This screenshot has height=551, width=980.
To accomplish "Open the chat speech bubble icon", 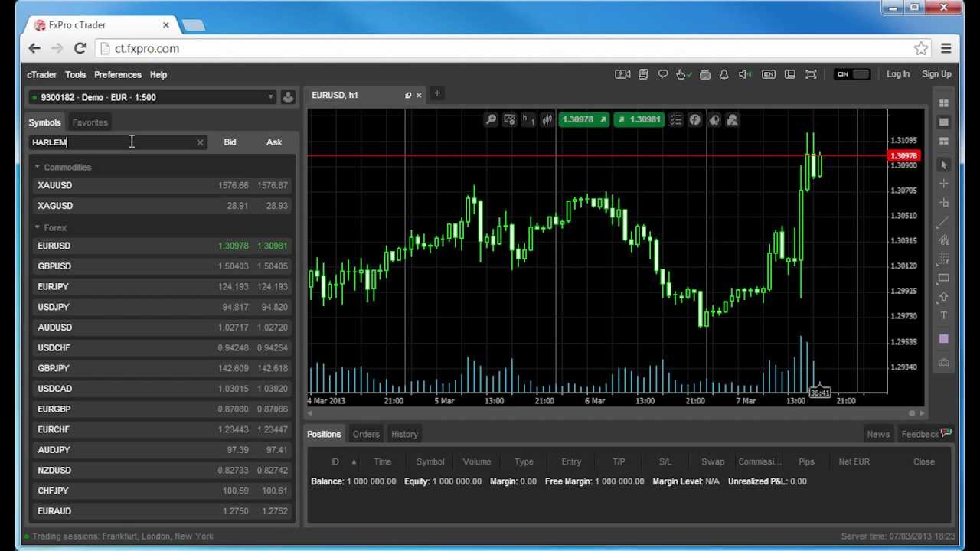I will (x=663, y=74).
